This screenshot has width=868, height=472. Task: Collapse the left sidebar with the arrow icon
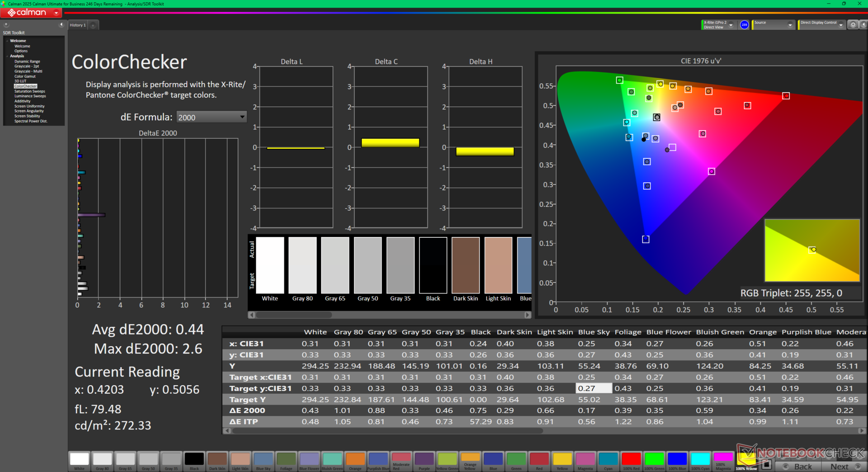61,25
